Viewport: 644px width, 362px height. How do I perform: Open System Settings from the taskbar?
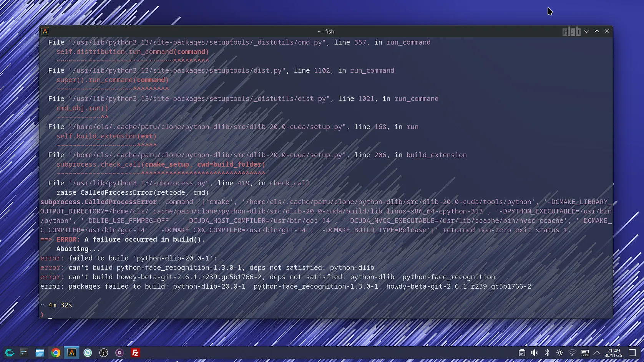(24, 353)
